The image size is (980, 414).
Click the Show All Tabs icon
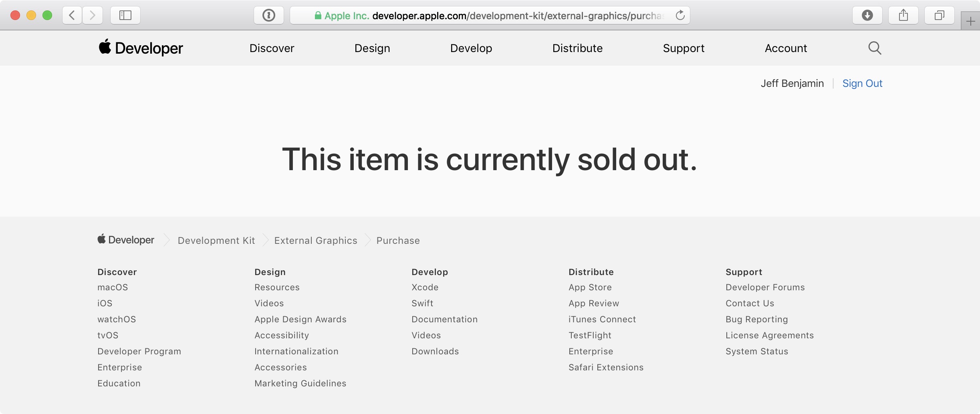coord(939,15)
